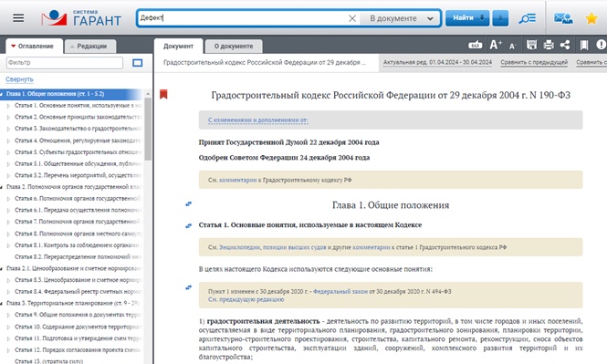Open the 'Актуальная ред. 01.04.2024 - 30.04.2024' link
This screenshot has width=607, height=364.
pyautogui.click(x=437, y=62)
